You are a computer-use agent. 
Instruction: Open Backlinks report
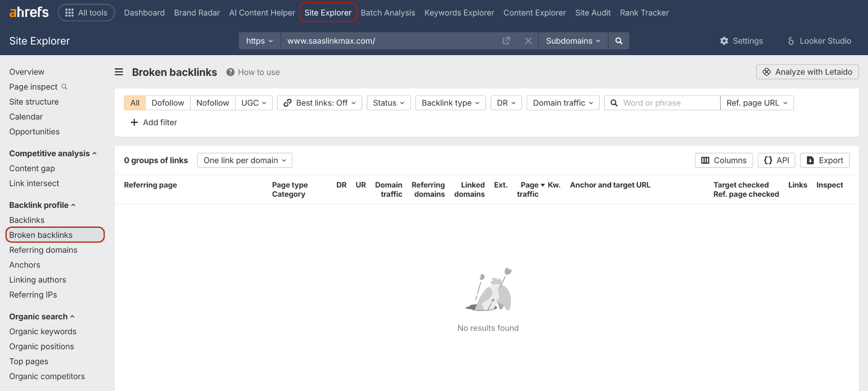click(27, 220)
